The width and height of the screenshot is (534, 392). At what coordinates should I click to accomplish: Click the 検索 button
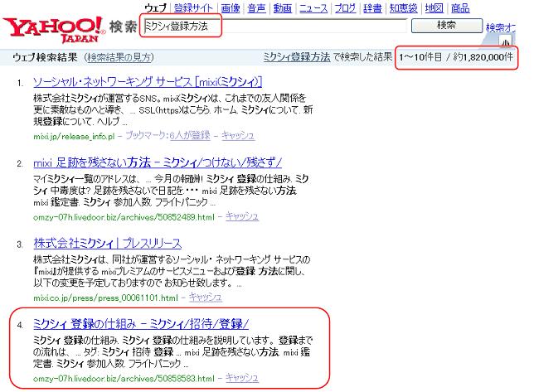pos(447,26)
